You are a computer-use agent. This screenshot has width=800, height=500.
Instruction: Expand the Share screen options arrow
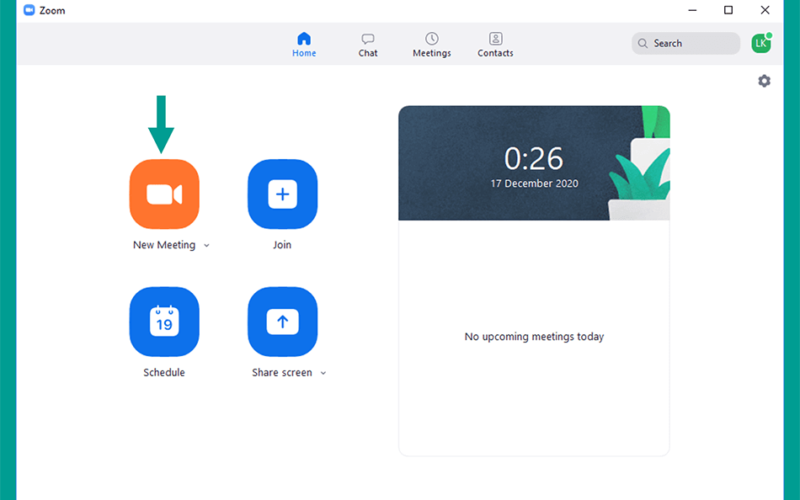click(323, 373)
